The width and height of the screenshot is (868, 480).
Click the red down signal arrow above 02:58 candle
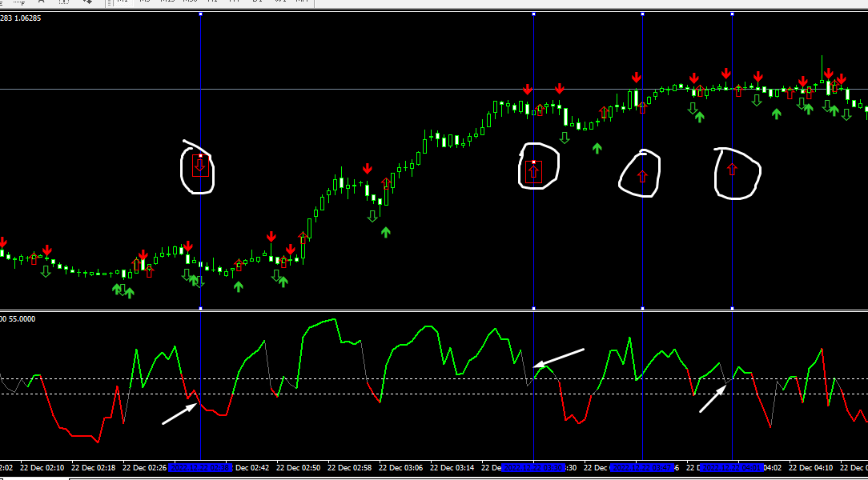point(367,169)
